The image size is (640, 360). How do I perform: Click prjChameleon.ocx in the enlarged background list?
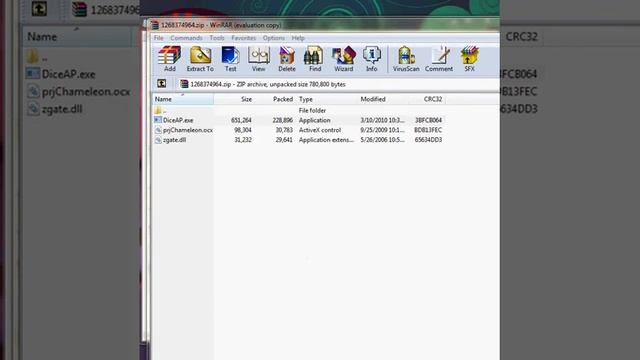pyautogui.click(x=86, y=91)
